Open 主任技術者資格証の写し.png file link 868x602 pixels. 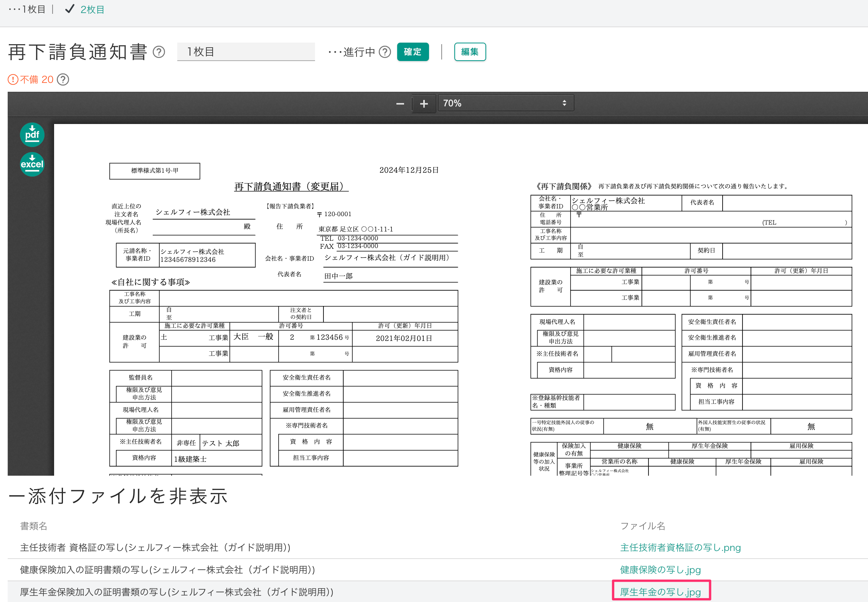point(680,547)
